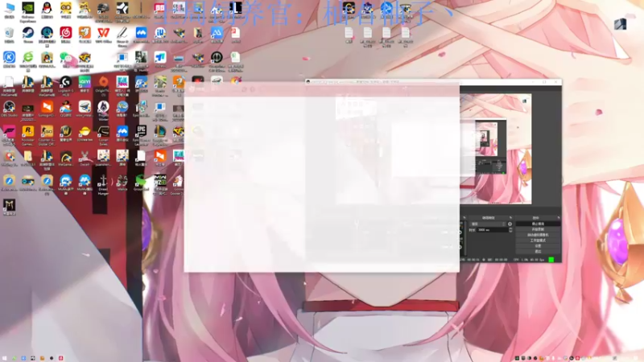Open Counter-Strike Global Offensive shortcut

(x=47, y=134)
